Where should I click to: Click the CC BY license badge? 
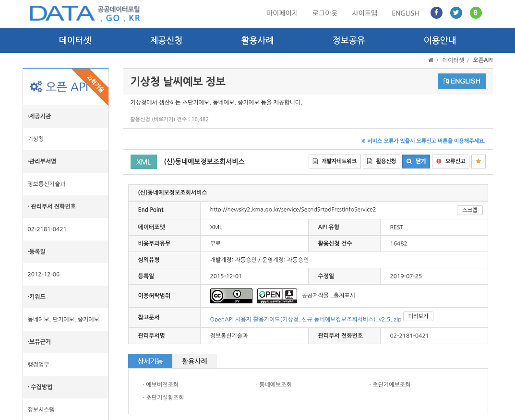click(231, 296)
